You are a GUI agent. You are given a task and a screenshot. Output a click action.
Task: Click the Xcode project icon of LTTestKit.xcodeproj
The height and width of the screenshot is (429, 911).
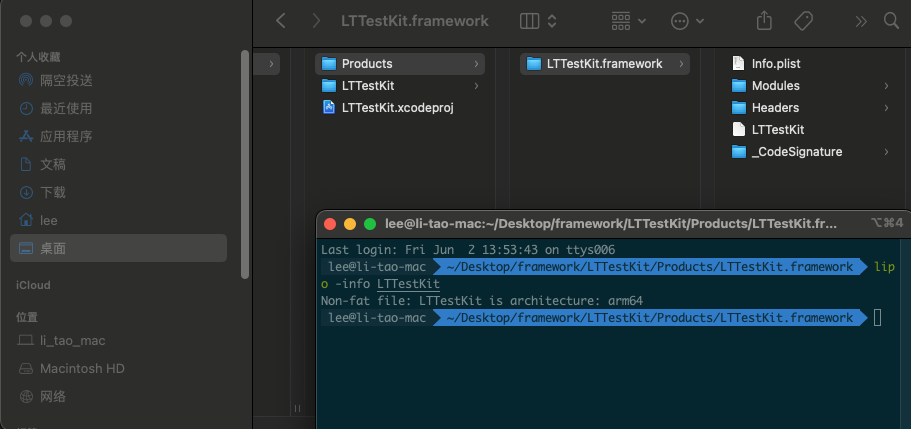329,108
